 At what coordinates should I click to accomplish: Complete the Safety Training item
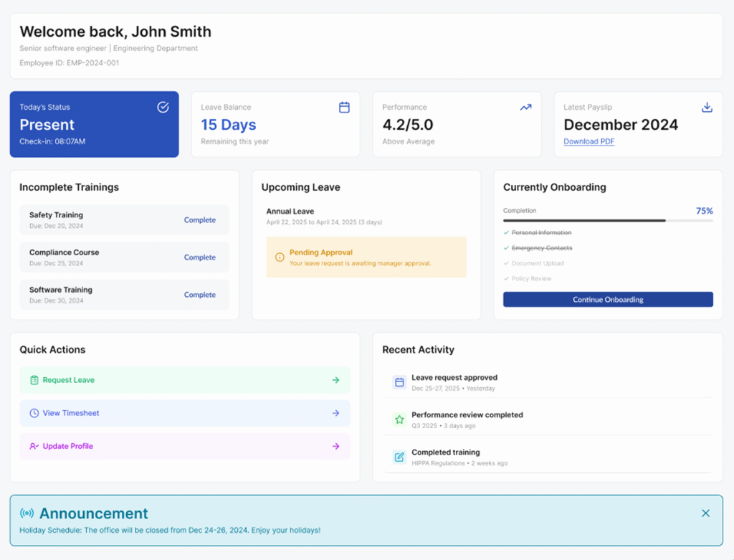(x=199, y=220)
